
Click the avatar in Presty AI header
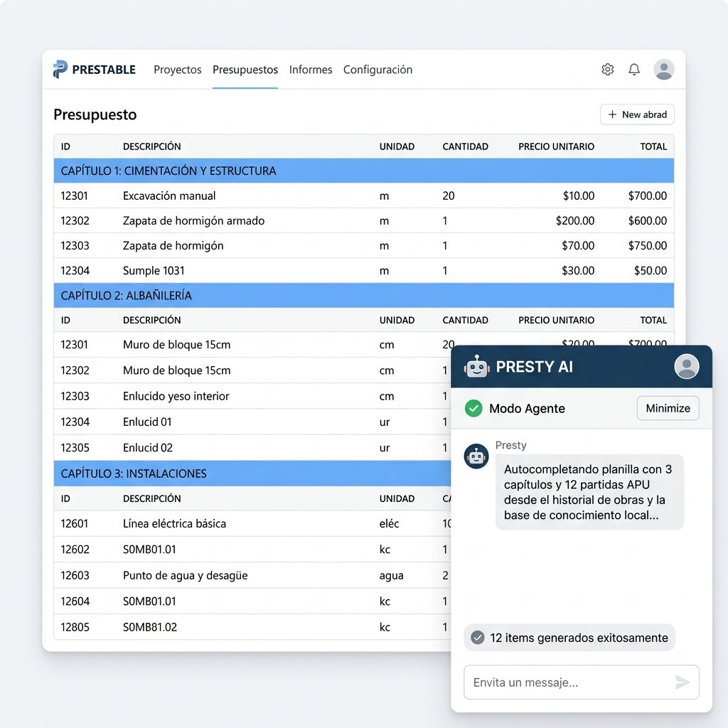coord(687,366)
